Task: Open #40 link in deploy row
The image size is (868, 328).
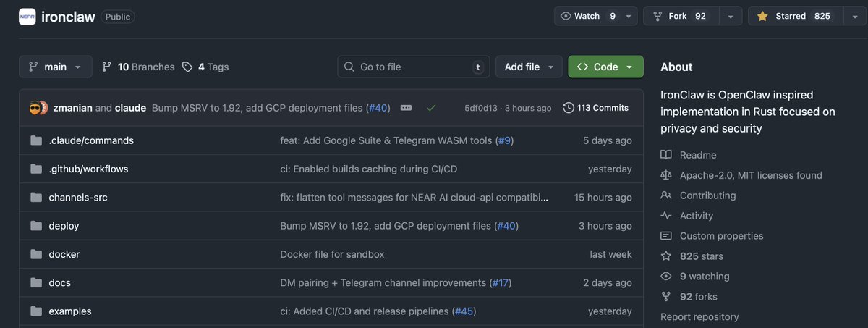Action: coord(506,226)
